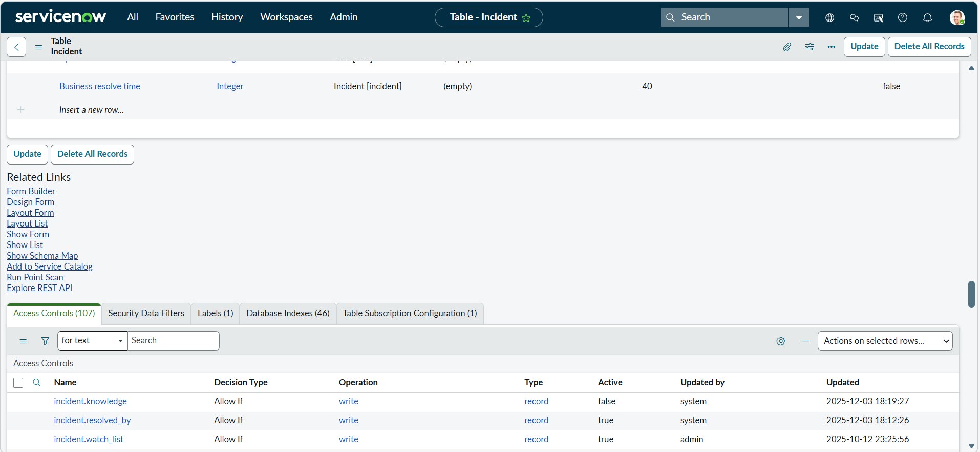This screenshot has height=452, width=980.
Task: Click the Show Schema Map link
Action: pyautogui.click(x=42, y=256)
